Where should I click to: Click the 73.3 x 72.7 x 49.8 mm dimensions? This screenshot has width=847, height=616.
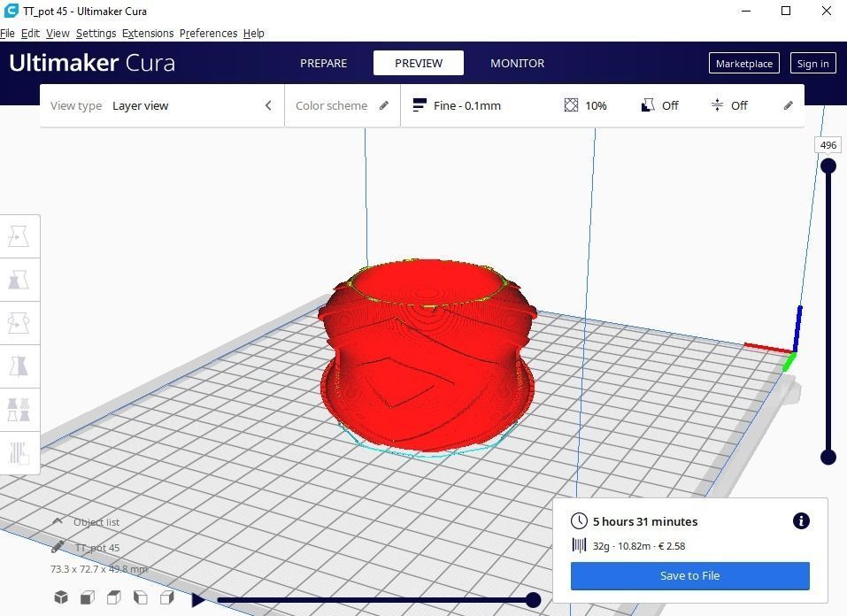tap(99, 569)
